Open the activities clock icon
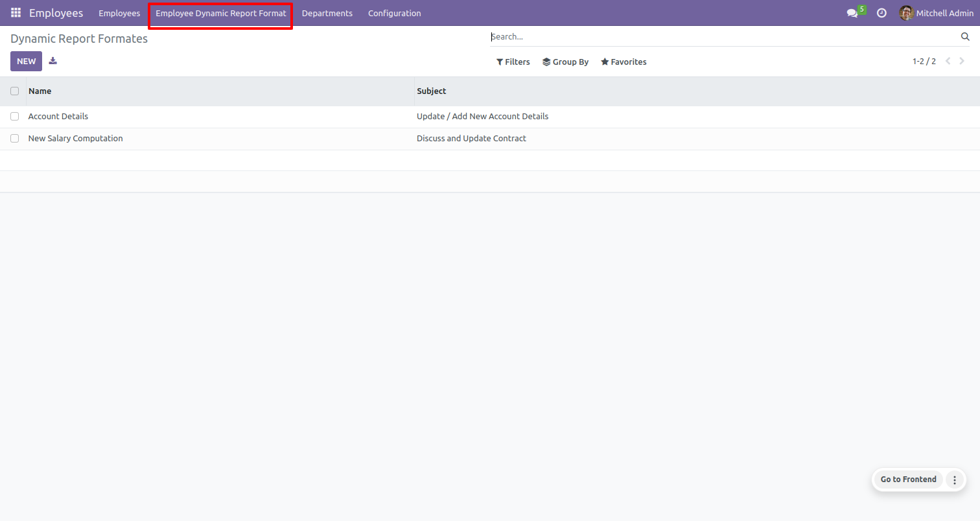The image size is (980, 521). [881, 13]
